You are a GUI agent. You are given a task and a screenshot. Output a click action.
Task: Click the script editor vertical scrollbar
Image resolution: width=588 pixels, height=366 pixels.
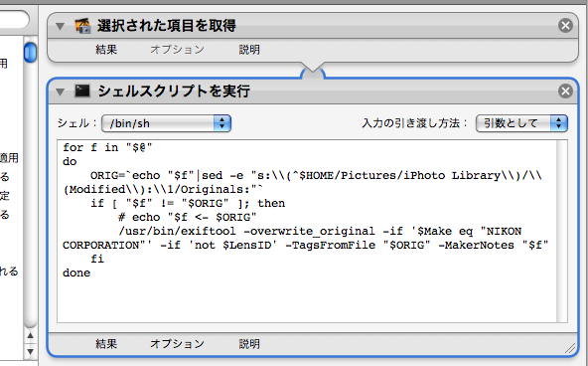(562, 232)
